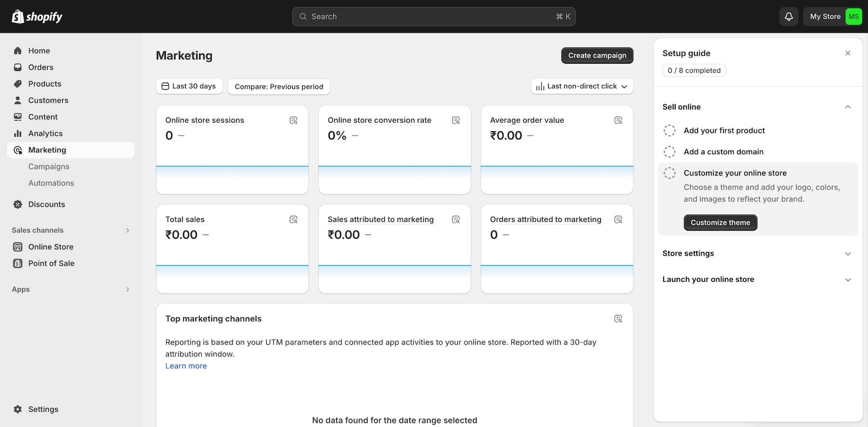Mark 'Add your first product' step complete
Screen dimensions: 868x427
[669, 130]
